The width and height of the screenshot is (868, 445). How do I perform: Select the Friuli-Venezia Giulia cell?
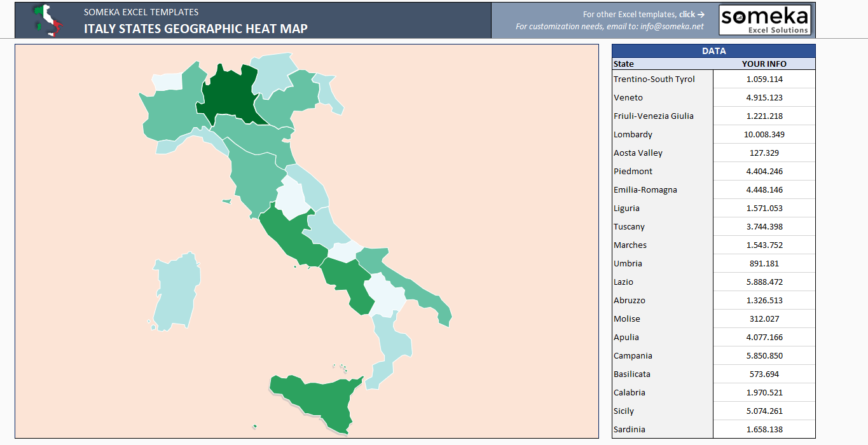pyautogui.click(x=663, y=116)
